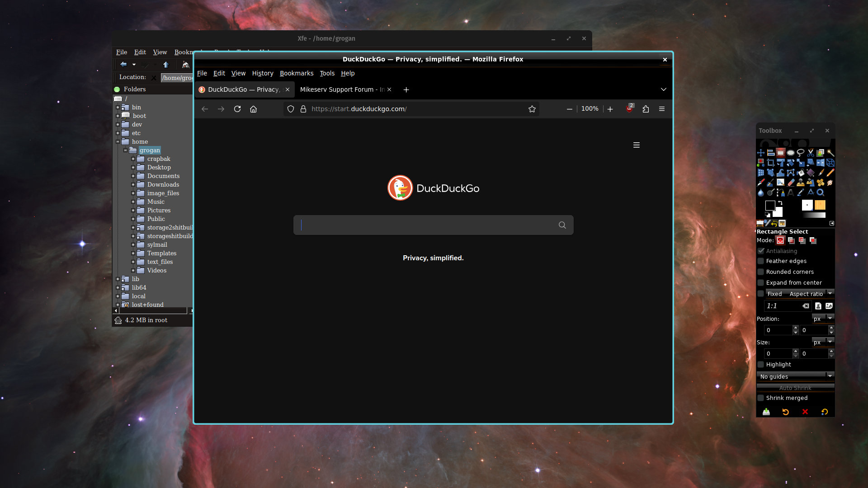This screenshot has width=868, height=488.
Task: Open the Bookmarks menu in Firefox
Action: pyautogui.click(x=297, y=73)
